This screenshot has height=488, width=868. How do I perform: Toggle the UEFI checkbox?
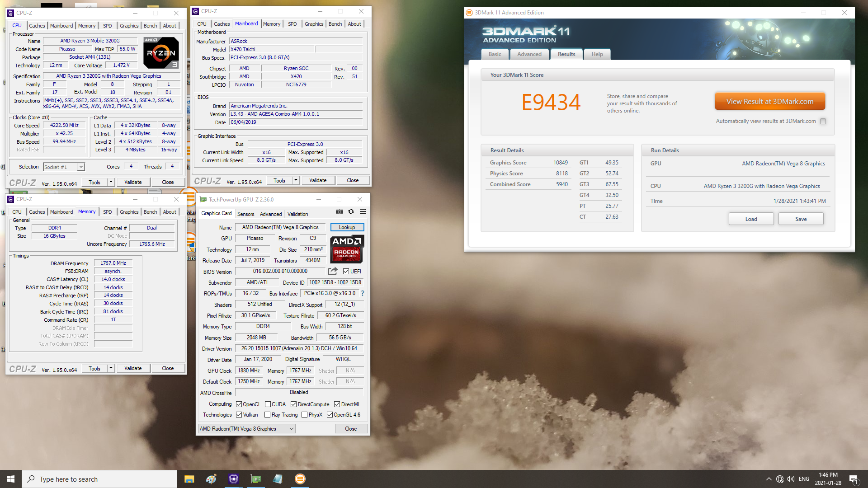pos(346,272)
